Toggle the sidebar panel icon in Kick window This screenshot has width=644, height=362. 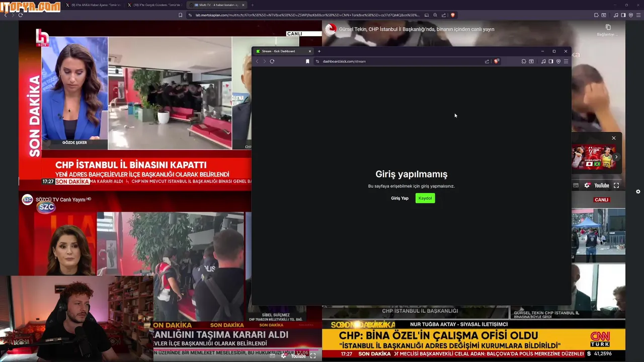pos(551,61)
